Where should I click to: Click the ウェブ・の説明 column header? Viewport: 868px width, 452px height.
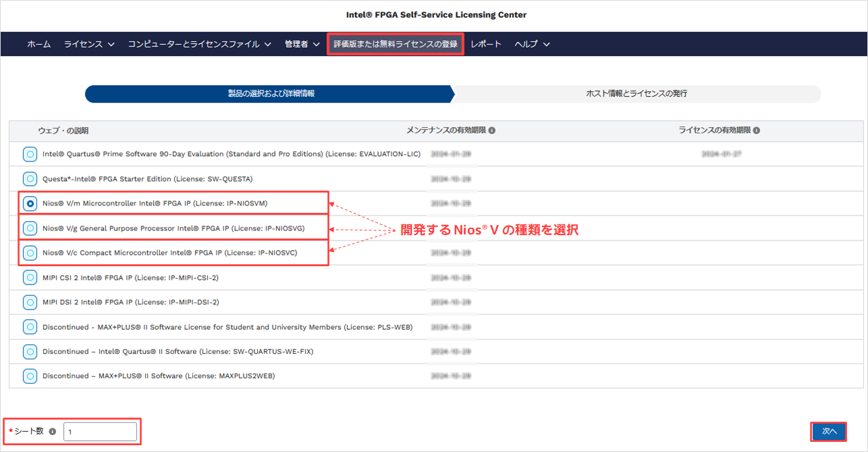63,130
